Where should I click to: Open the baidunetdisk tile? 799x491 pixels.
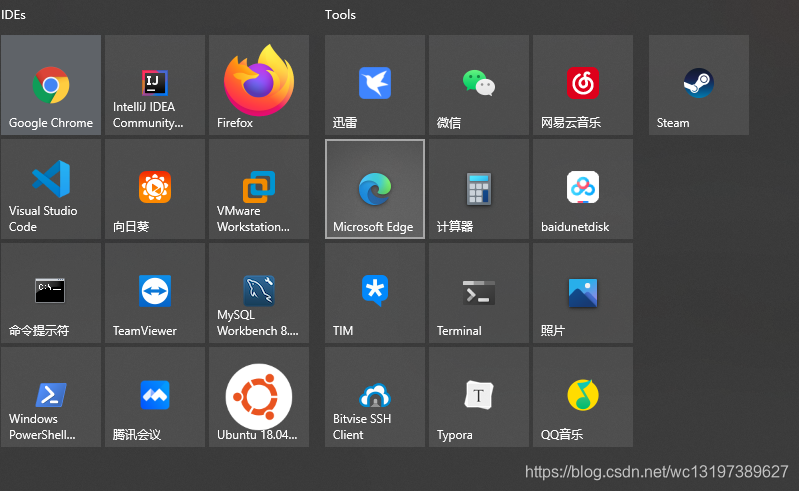point(583,189)
